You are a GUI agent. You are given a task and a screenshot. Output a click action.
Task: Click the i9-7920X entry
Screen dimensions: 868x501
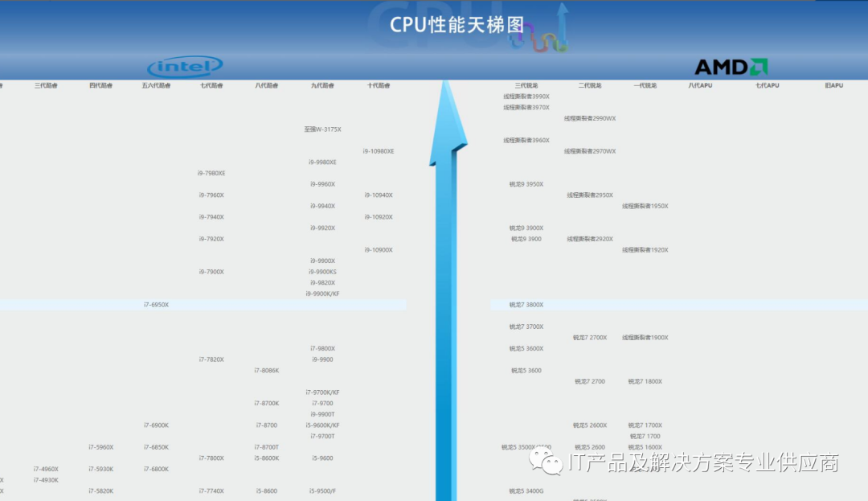pos(211,239)
